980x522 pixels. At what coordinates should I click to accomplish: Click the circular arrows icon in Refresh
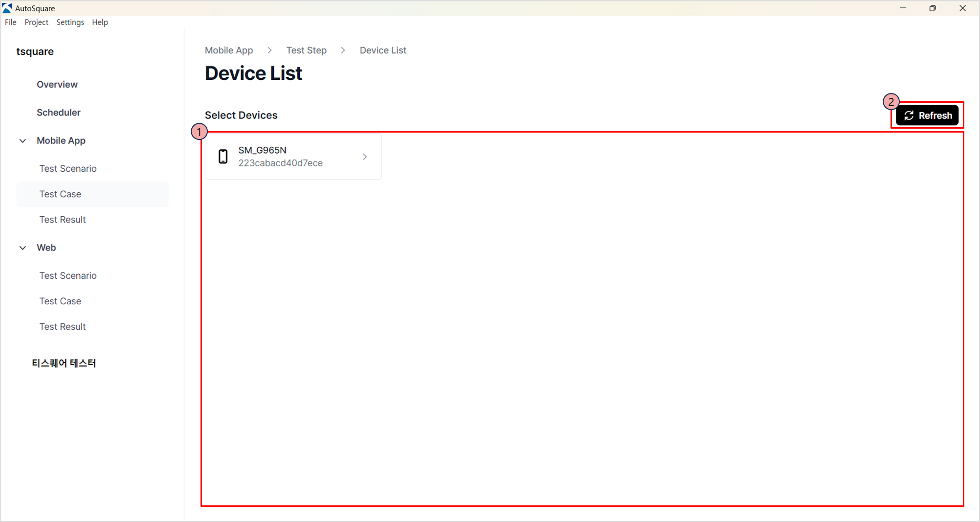(x=909, y=115)
